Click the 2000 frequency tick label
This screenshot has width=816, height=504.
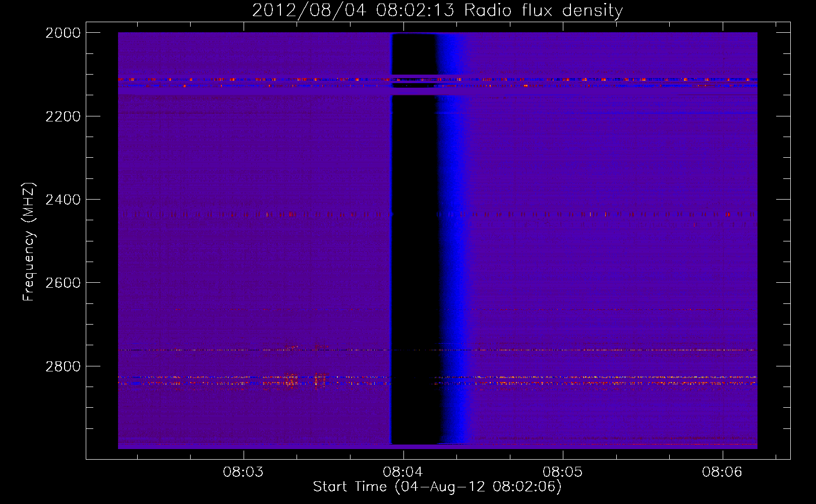tap(63, 33)
